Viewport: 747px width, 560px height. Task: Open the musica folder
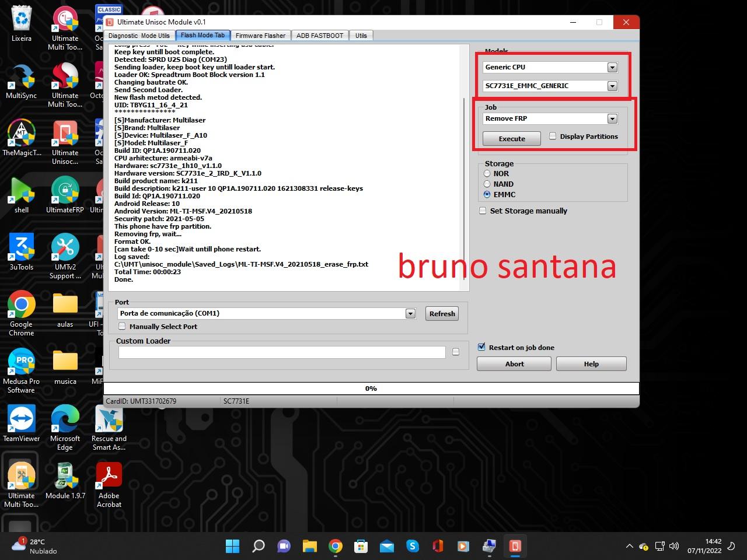click(65, 366)
